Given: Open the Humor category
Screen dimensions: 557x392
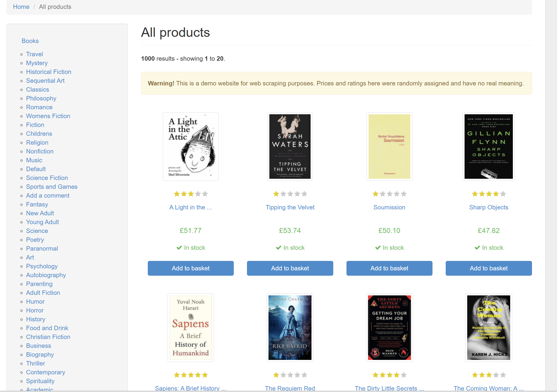Looking at the screenshot, I should pyautogui.click(x=35, y=302).
